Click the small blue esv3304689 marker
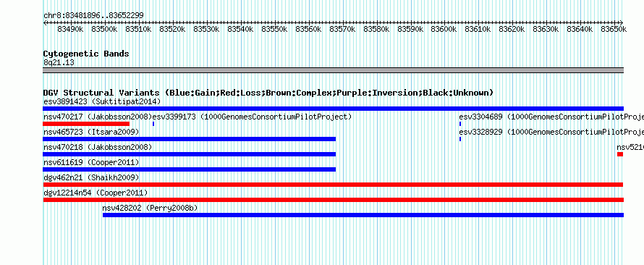Image resolution: width=644 pixels, height=265 pixels. pyautogui.click(x=460, y=124)
